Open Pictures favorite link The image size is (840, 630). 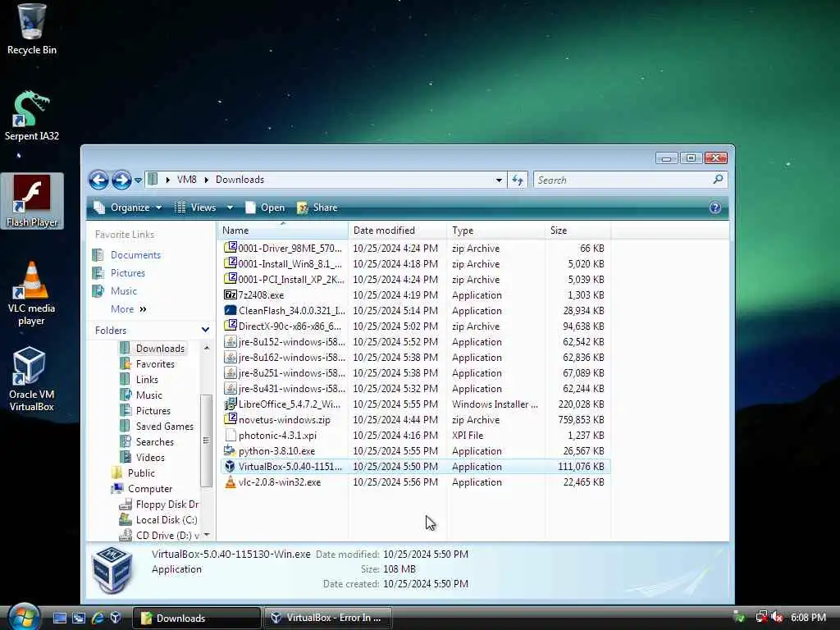click(127, 273)
